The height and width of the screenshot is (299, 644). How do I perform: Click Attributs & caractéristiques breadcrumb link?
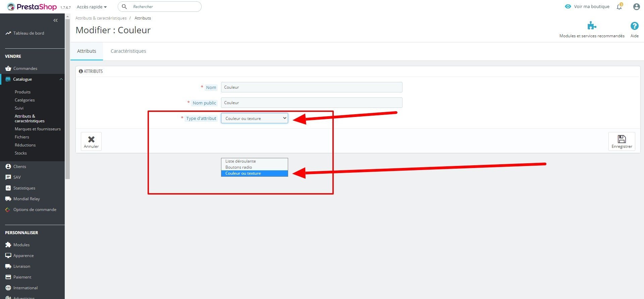101,18
